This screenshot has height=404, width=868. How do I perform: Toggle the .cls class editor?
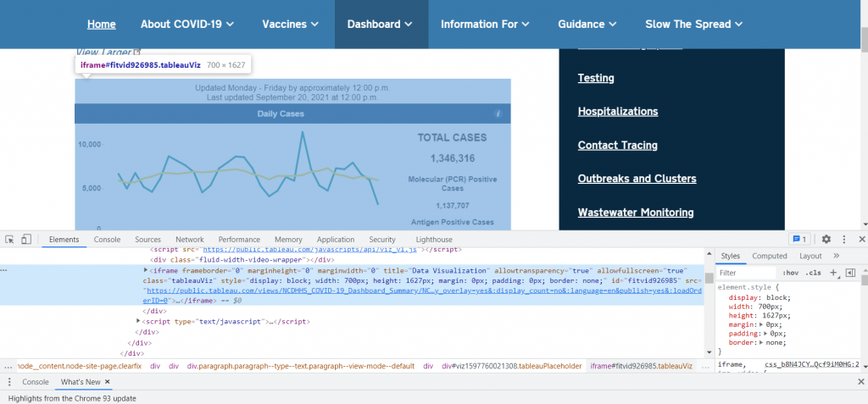pos(813,273)
